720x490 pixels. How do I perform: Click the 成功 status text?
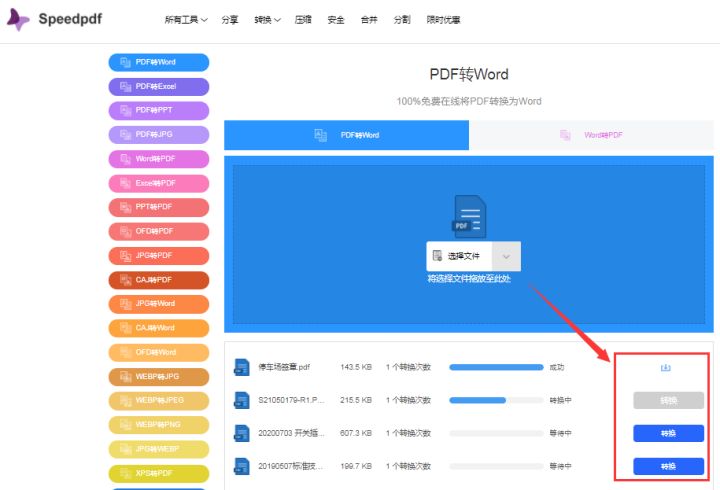[557, 367]
